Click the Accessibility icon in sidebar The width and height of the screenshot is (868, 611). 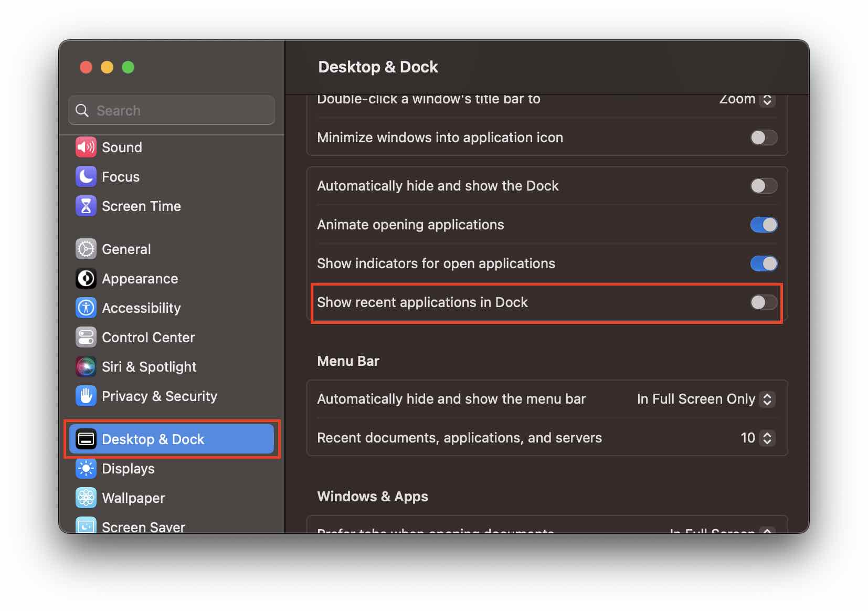click(86, 308)
